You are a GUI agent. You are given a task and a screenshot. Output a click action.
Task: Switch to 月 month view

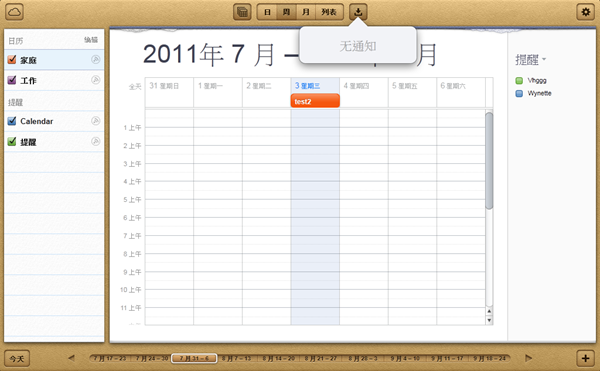[305, 12]
